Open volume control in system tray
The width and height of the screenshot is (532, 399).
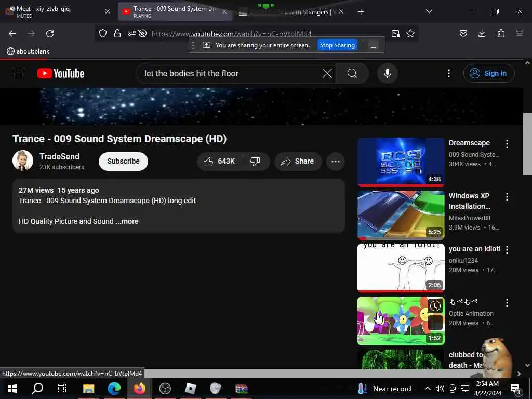coord(440,389)
